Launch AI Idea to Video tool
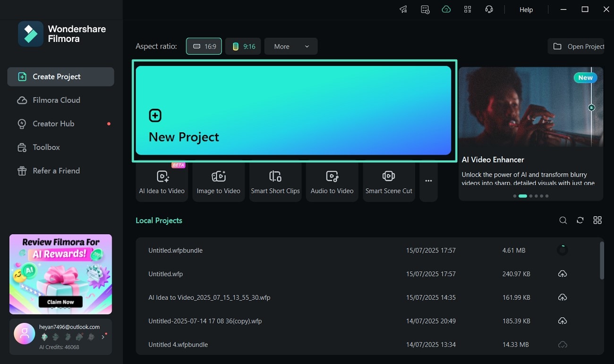This screenshot has width=614, height=364. coord(162,182)
